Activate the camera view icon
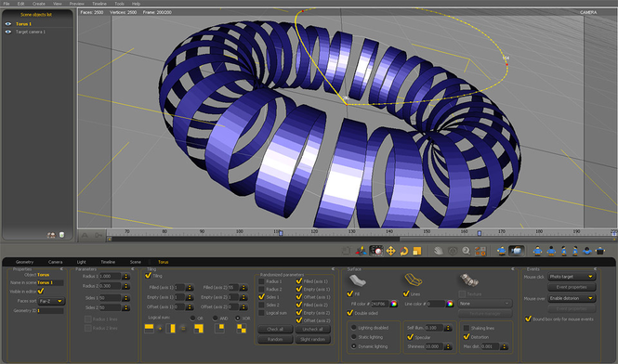The image size is (618, 364). (516, 251)
